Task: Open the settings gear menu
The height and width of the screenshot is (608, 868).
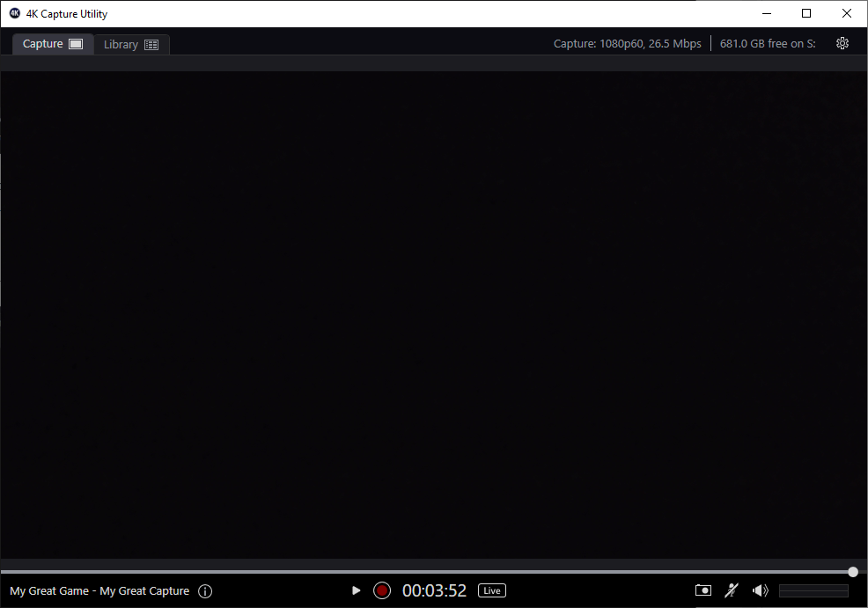Action: pos(842,42)
